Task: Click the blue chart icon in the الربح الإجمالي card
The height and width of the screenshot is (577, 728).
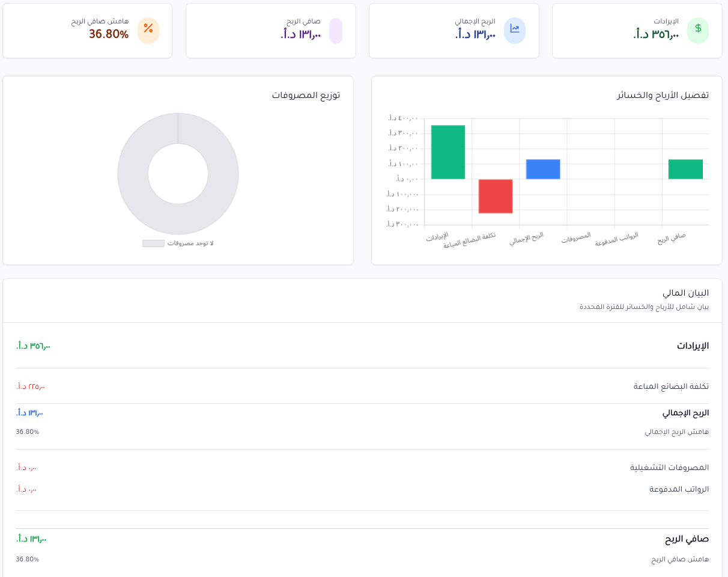Action: (x=514, y=30)
